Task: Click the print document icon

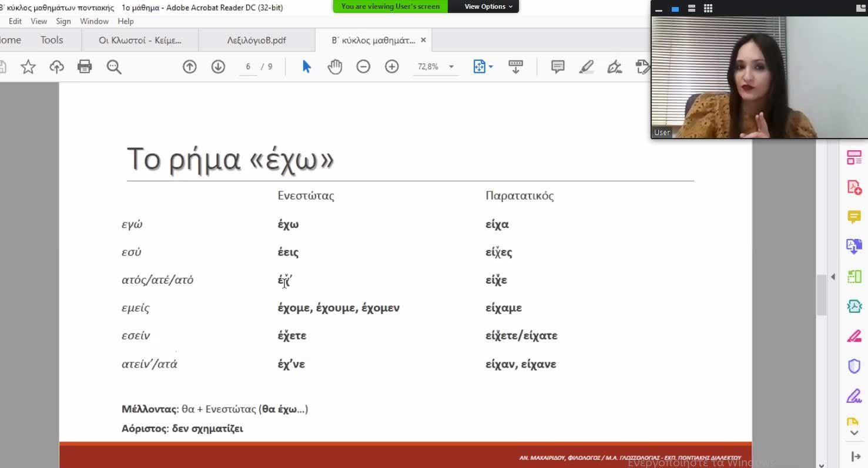Action: pyautogui.click(x=85, y=67)
